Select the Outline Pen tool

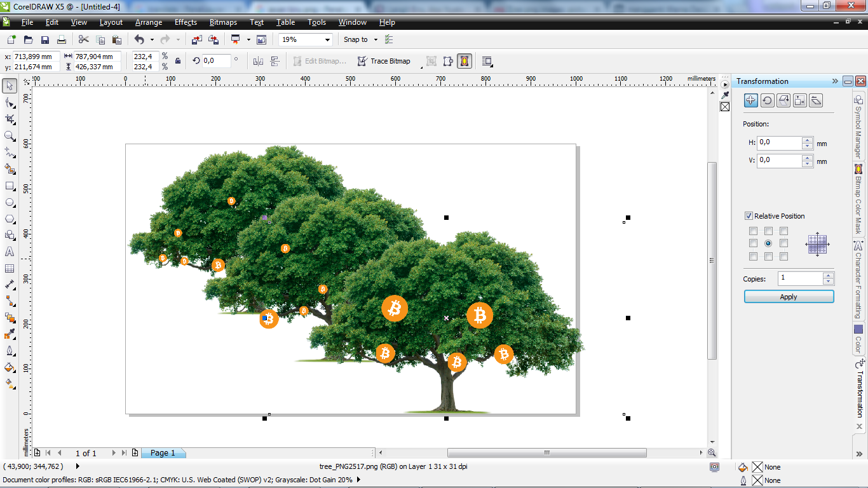point(10,351)
